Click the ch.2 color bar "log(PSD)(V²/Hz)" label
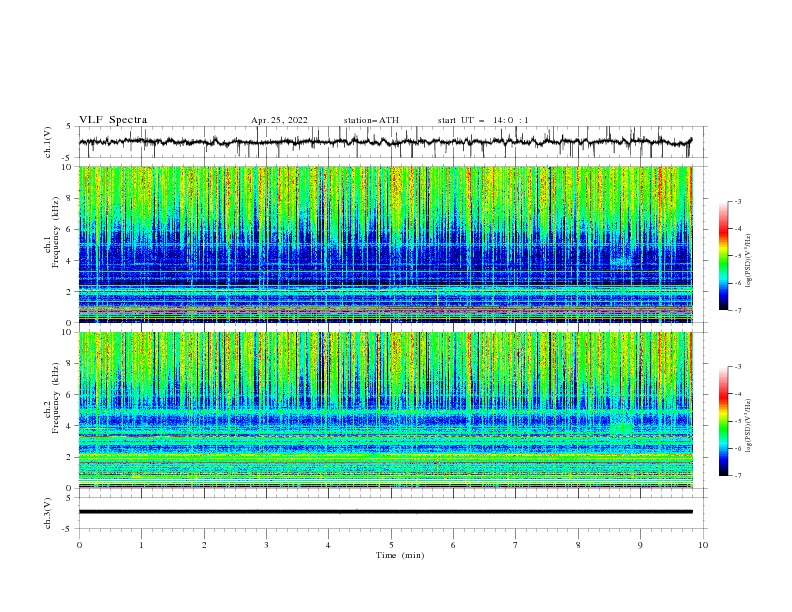Screen dimensions: 792x612 (748, 426)
